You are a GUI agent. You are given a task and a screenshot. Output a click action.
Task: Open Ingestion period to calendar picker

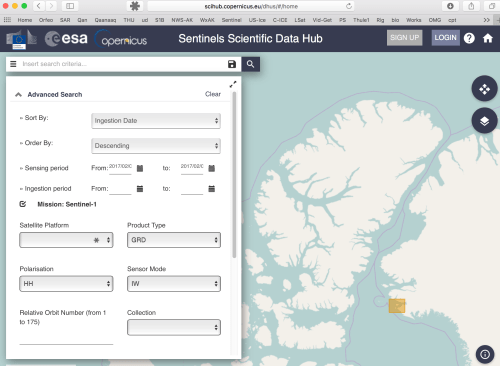(x=212, y=189)
